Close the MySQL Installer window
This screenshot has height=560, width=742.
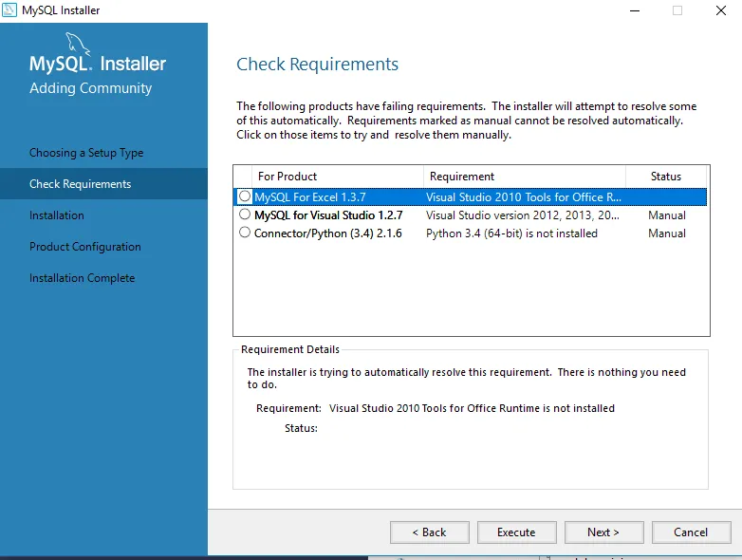(722, 10)
